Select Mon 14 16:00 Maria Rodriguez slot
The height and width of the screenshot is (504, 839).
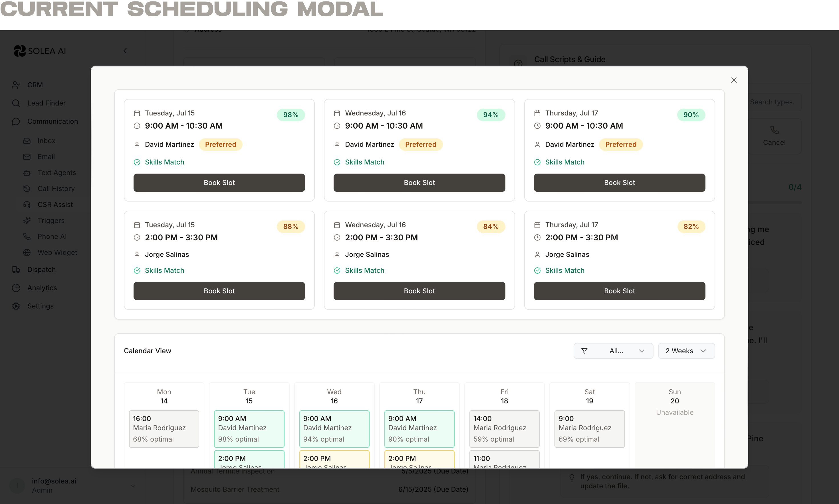(164, 429)
